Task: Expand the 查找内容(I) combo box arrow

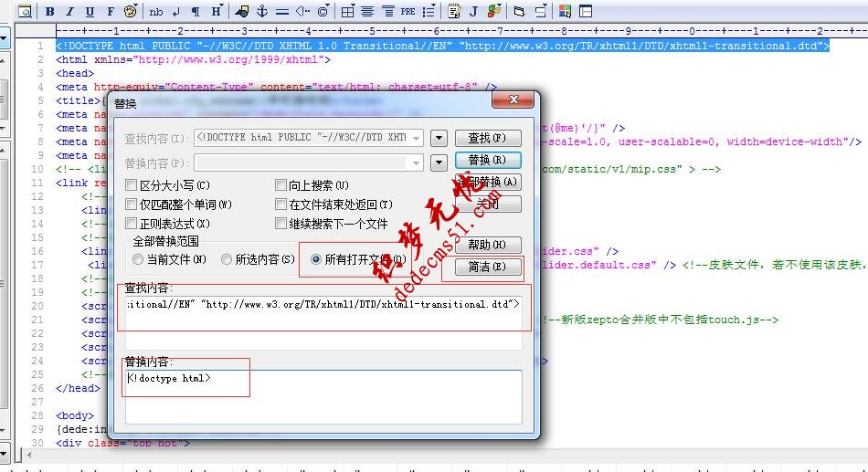Action: 416,138
